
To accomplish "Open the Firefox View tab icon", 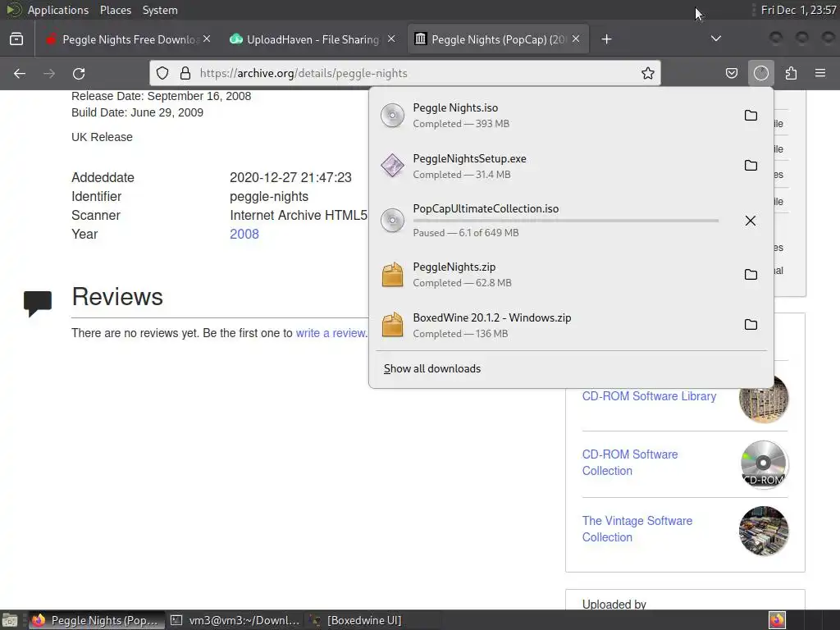I will coord(16,39).
